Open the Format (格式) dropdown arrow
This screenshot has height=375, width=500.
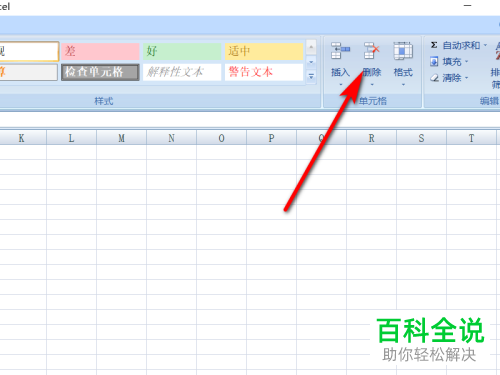(x=403, y=85)
